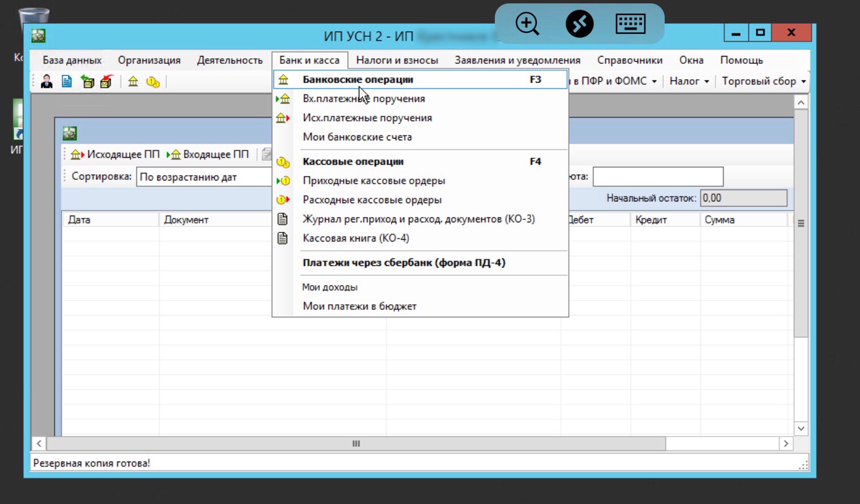This screenshot has height=504, width=860.
Task: Click the document icon beside Журнал рег.приход
Action: pos(283,219)
